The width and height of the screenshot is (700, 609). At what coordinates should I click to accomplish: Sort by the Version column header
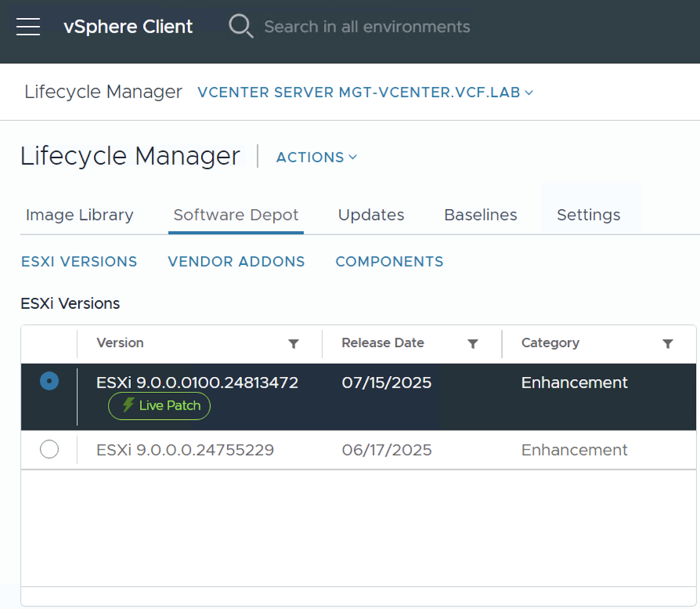point(120,343)
